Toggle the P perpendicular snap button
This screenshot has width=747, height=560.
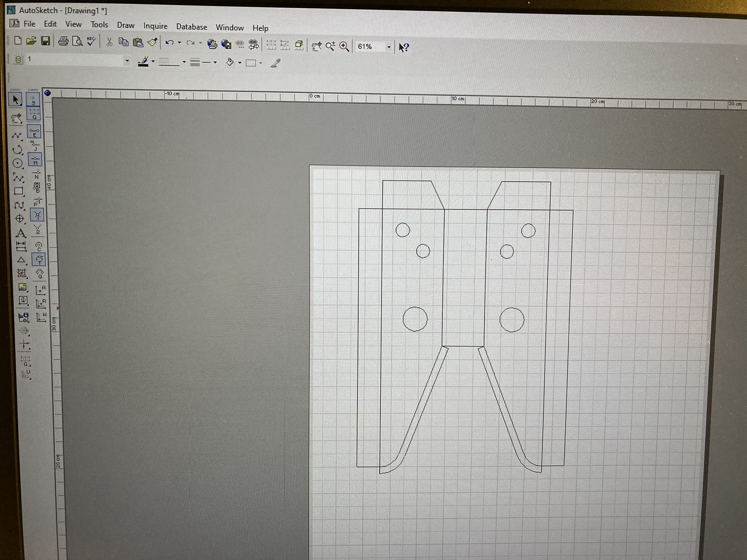37,202
